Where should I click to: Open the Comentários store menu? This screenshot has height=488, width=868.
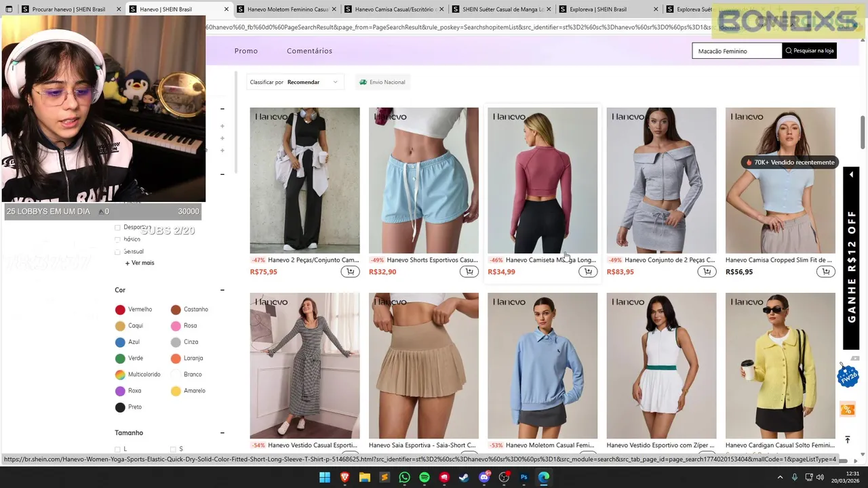309,51
